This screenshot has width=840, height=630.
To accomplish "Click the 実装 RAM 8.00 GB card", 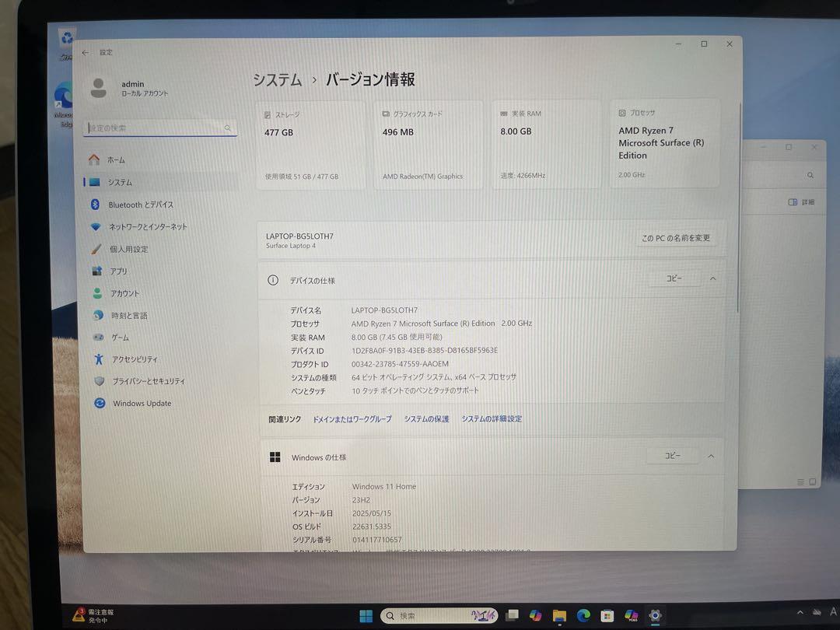I will (x=547, y=144).
